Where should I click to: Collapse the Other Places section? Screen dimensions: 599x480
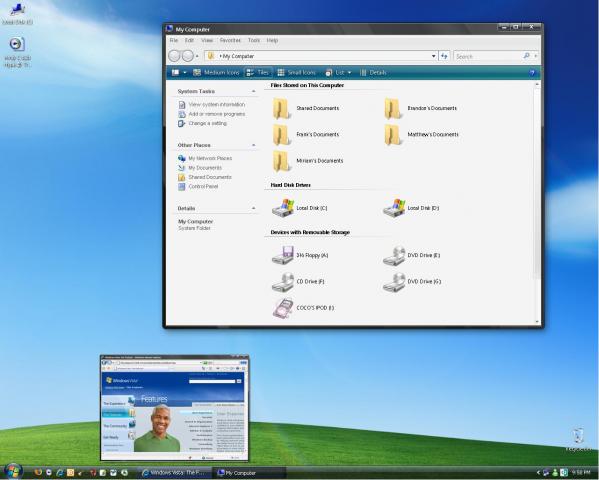pos(253,145)
